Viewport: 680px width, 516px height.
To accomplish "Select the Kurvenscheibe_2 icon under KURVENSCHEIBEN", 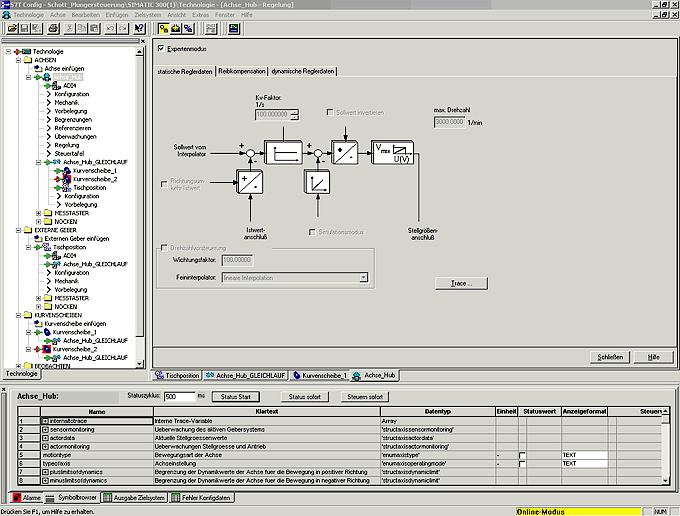I will pos(45,348).
